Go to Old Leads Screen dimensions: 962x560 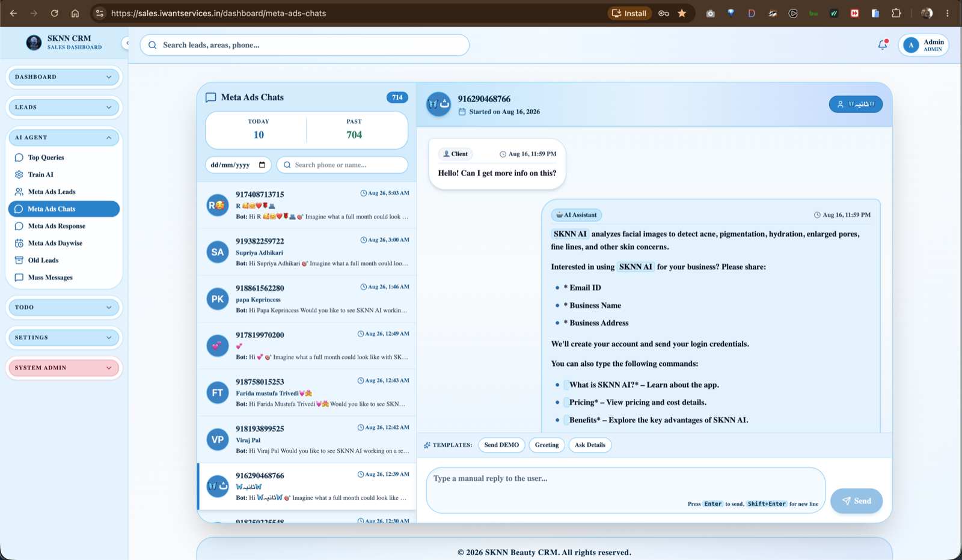[64, 260]
